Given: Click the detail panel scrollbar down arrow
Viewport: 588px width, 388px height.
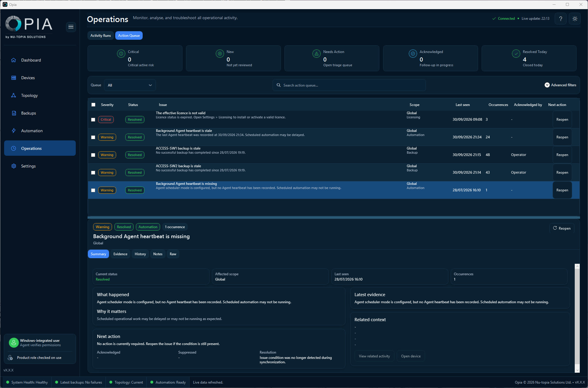Looking at the screenshot, I should click(x=577, y=370).
